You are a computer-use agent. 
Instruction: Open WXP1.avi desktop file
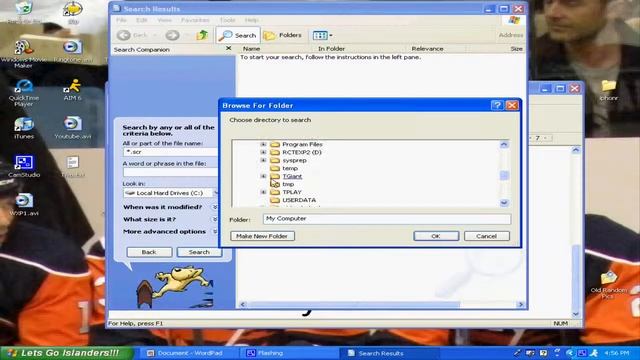pyautogui.click(x=24, y=205)
